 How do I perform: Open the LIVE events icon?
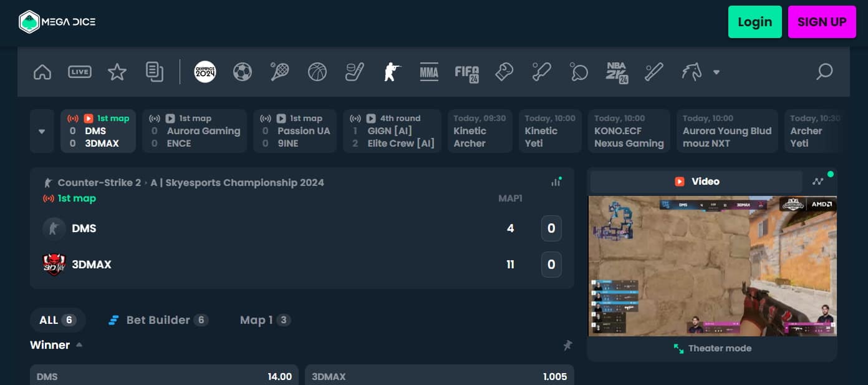click(x=80, y=72)
